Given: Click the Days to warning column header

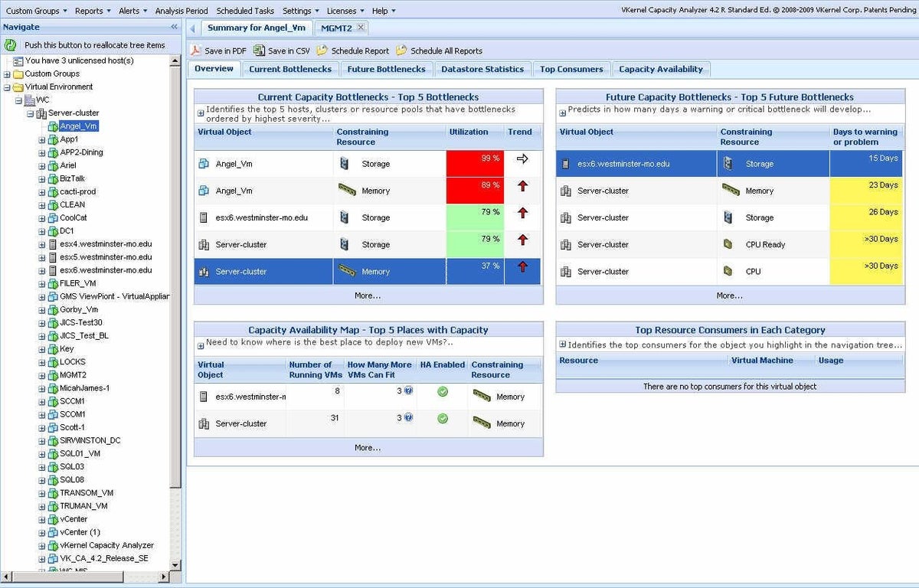Looking at the screenshot, I should click(867, 137).
